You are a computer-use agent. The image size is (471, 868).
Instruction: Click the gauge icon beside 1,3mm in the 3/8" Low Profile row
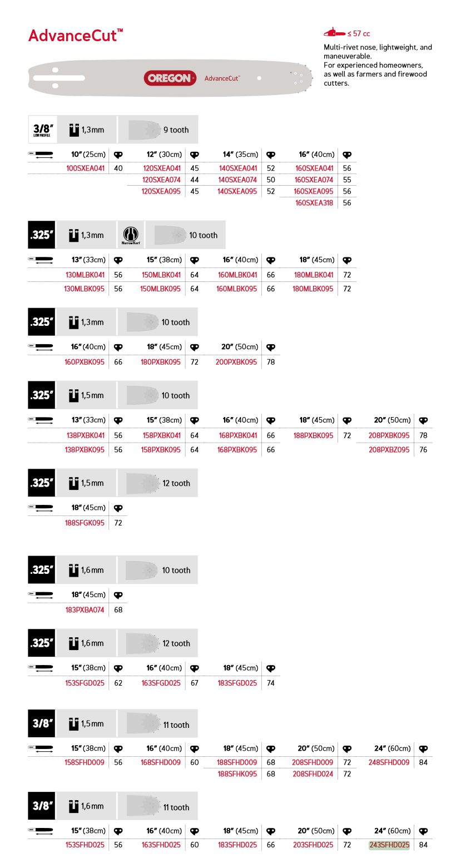tap(74, 130)
